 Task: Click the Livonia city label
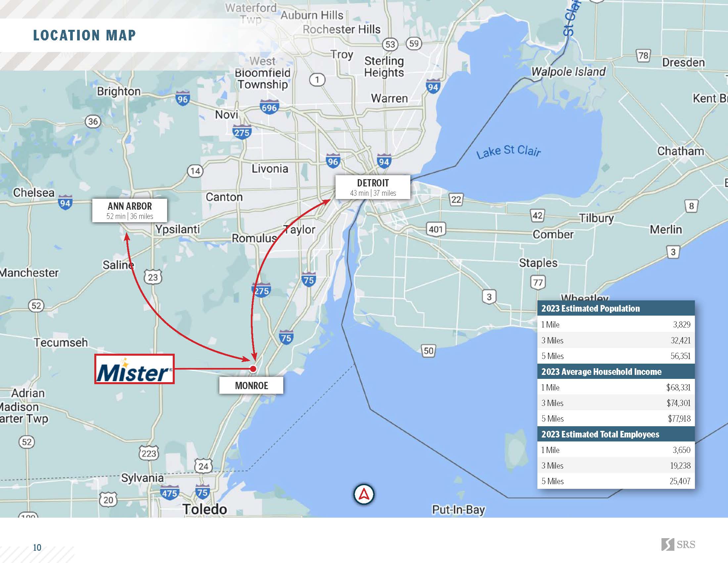(x=270, y=169)
